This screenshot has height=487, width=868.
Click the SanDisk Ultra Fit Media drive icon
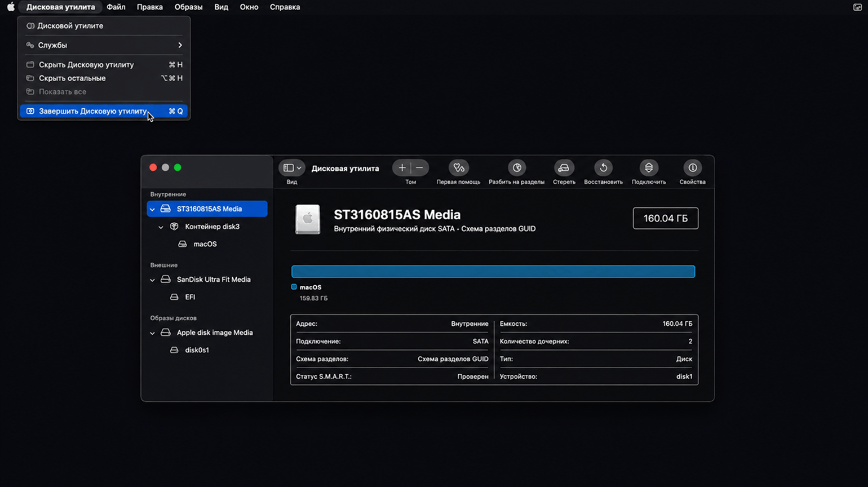(x=166, y=280)
